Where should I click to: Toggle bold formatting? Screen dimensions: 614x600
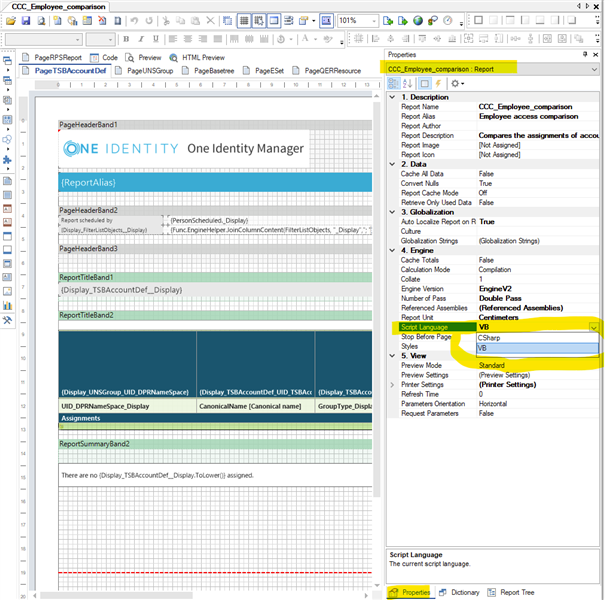coord(126,39)
